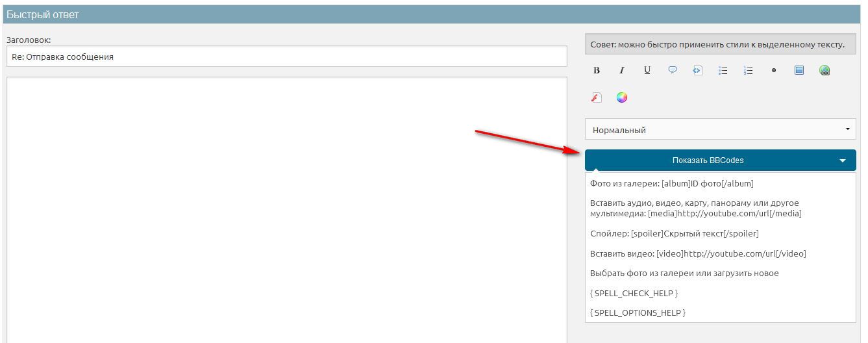Click the underline formatting icon
The height and width of the screenshot is (343, 868).
[x=647, y=71]
